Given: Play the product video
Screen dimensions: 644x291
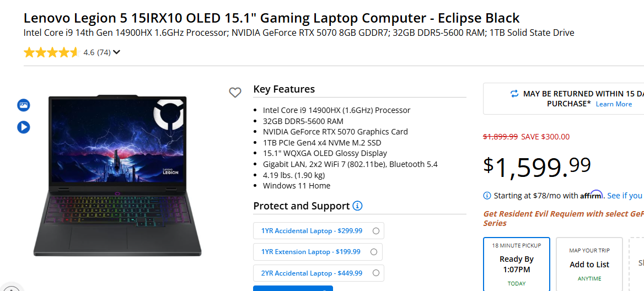Looking at the screenshot, I should coord(23,127).
